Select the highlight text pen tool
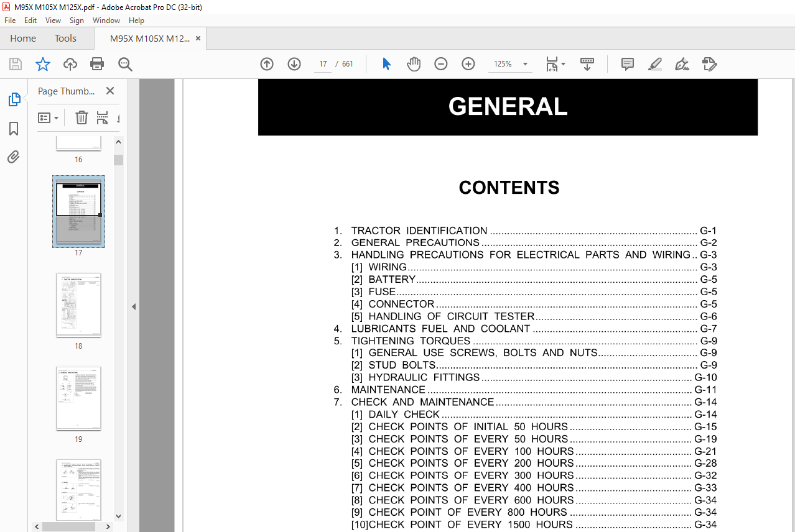 654,64
